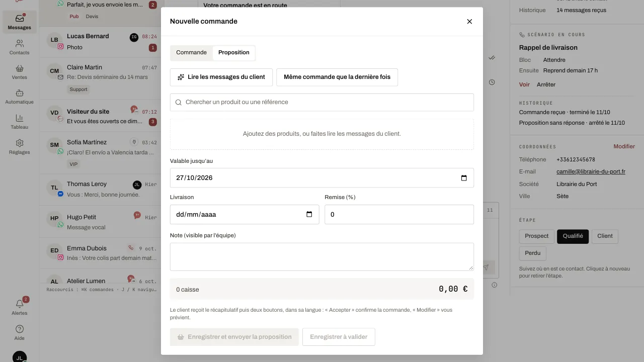Screen dimensions: 644x362
Task: Click the Support tag on Claire Martin
Action: point(78,89)
